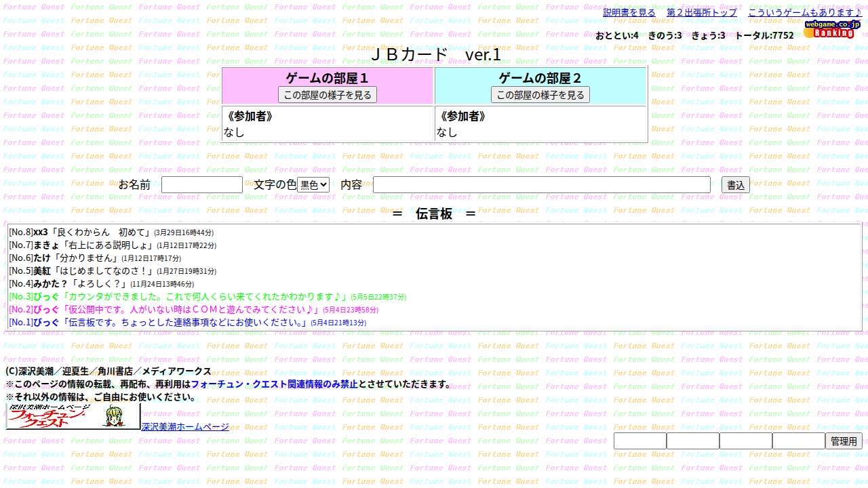Focus the admin field next to 管理用

pyautogui.click(x=799, y=441)
